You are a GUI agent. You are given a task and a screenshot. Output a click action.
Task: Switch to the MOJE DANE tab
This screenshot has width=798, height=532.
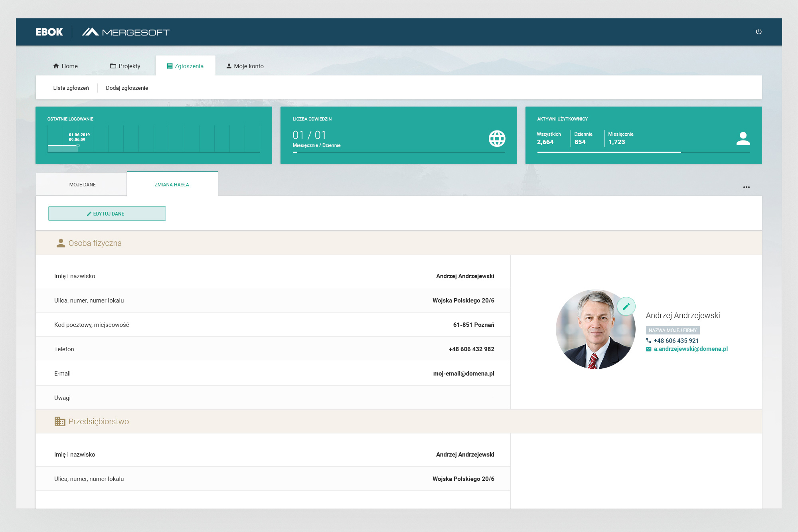click(82, 185)
